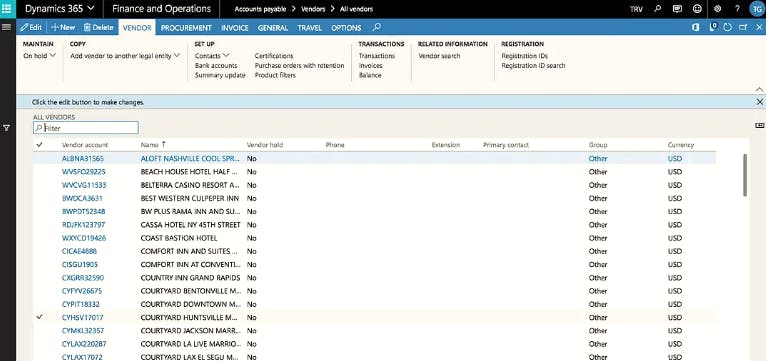Screen dimensions: 766x361
Task: Open the Group column header menu
Action: 598,145
